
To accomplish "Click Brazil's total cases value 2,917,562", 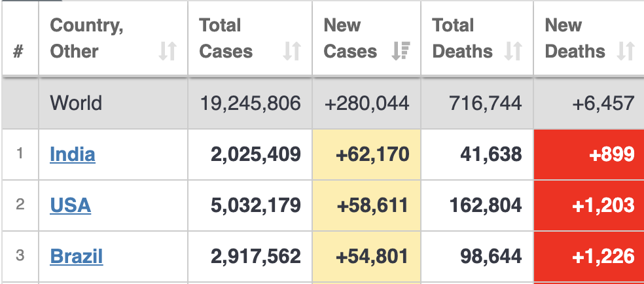I will click(x=255, y=257).
